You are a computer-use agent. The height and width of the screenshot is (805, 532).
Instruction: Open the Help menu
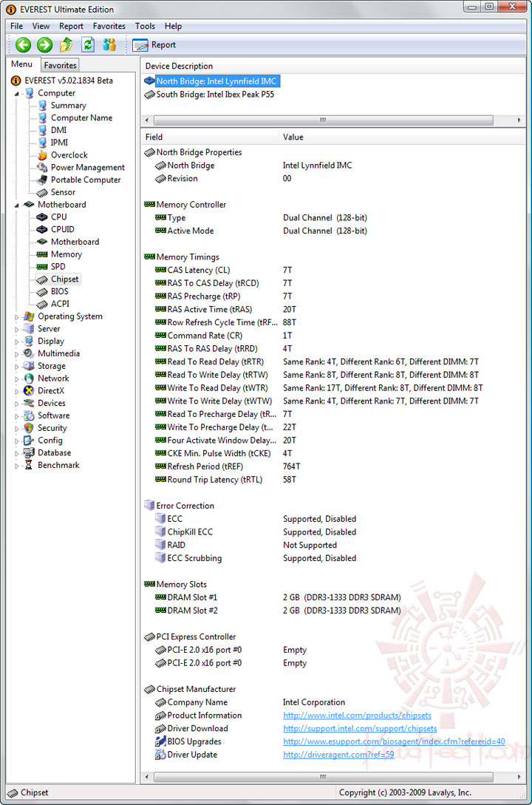point(173,26)
